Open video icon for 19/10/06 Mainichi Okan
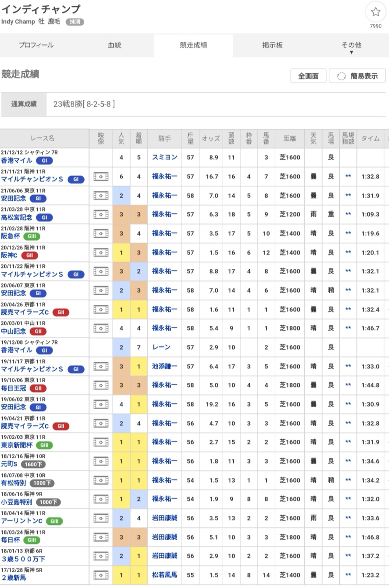This screenshot has height=588, width=389. tap(101, 385)
